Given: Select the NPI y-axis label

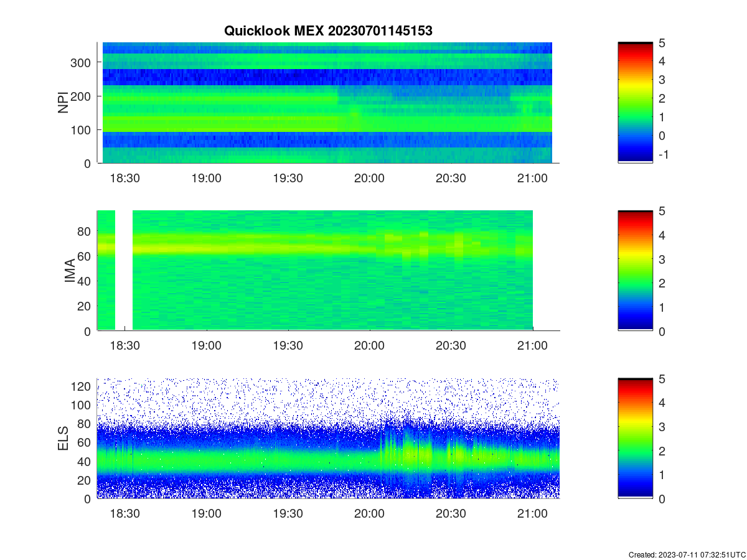Looking at the screenshot, I should tap(63, 103).
